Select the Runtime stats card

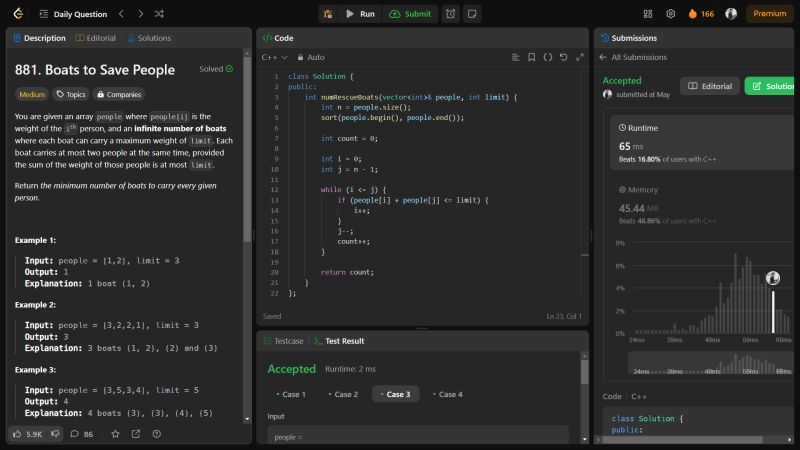pos(702,142)
